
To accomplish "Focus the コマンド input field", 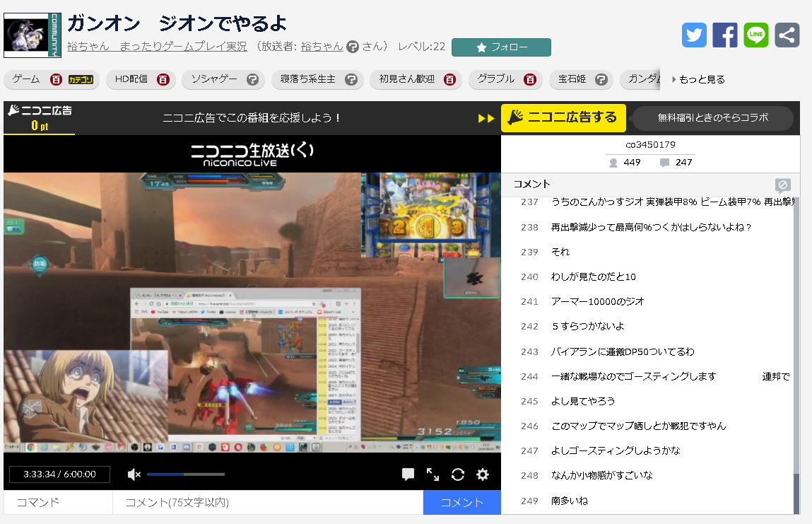I will click(58, 502).
